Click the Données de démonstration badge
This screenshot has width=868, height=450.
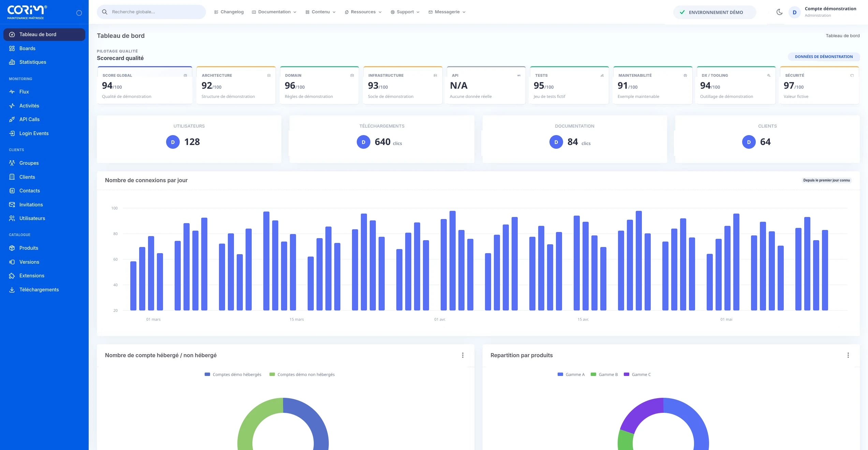[824, 57]
